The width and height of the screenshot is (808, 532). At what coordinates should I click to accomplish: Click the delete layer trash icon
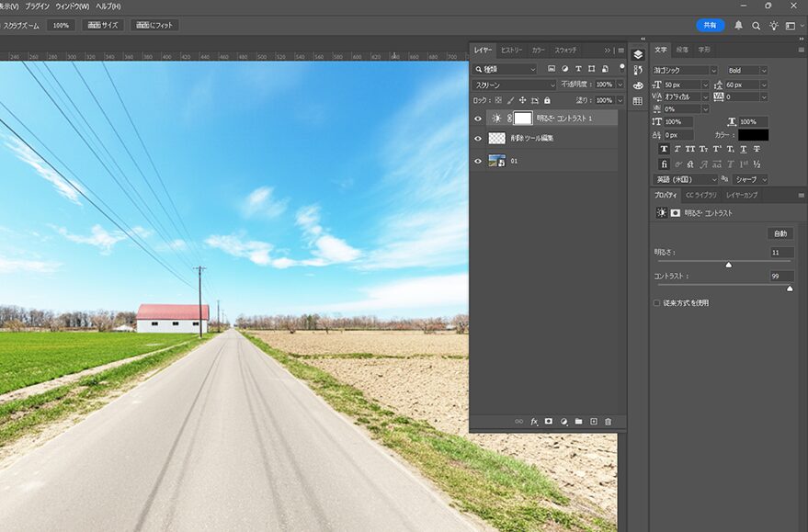(608, 421)
